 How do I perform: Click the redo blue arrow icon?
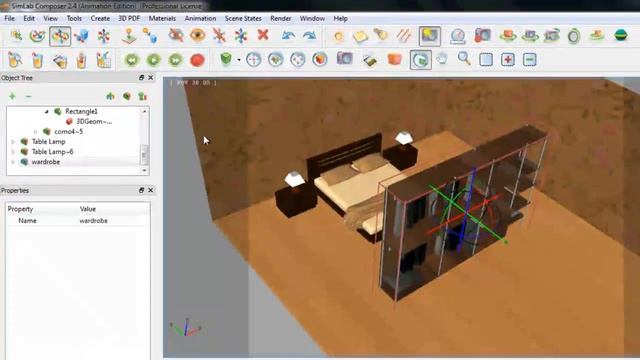tap(310, 36)
